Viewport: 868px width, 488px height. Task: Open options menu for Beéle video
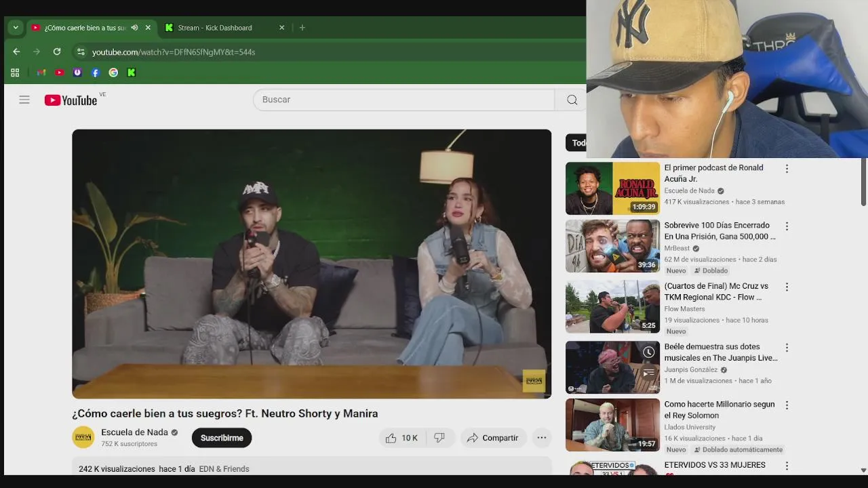click(x=787, y=348)
